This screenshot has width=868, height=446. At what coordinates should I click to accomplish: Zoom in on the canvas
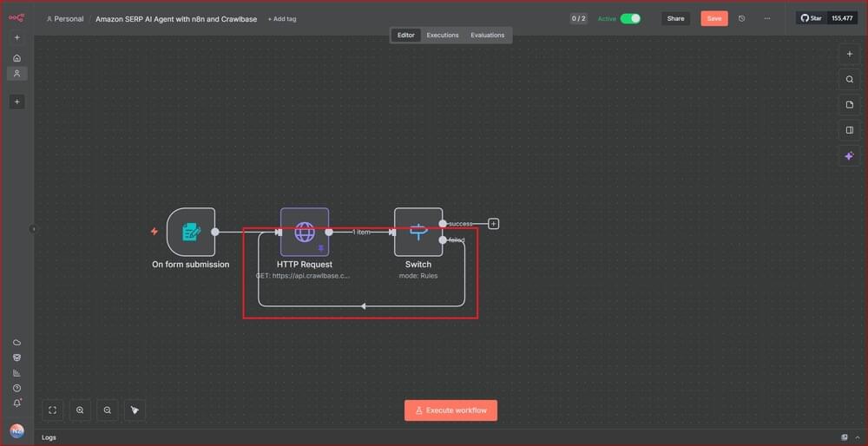tap(80, 410)
